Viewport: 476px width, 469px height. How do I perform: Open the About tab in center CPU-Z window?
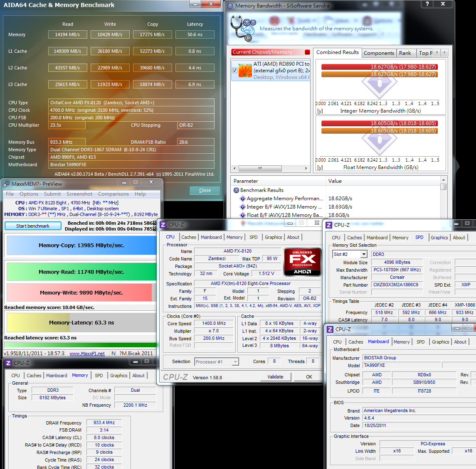tap(293, 237)
